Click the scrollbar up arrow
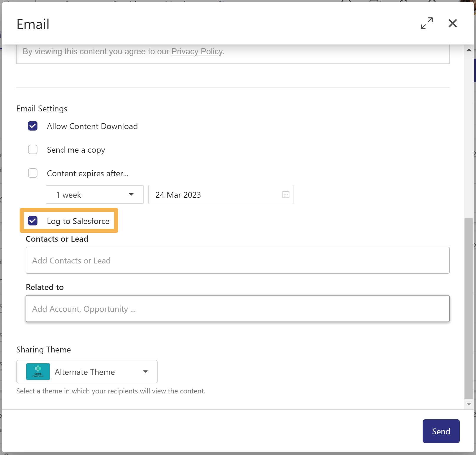The height and width of the screenshot is (455, 476). point(469,50)
